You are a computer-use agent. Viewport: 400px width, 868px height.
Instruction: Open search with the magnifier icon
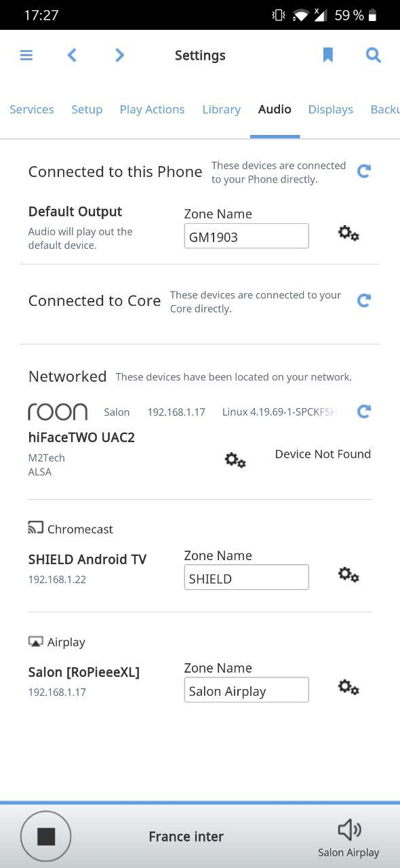click(374, 56)
